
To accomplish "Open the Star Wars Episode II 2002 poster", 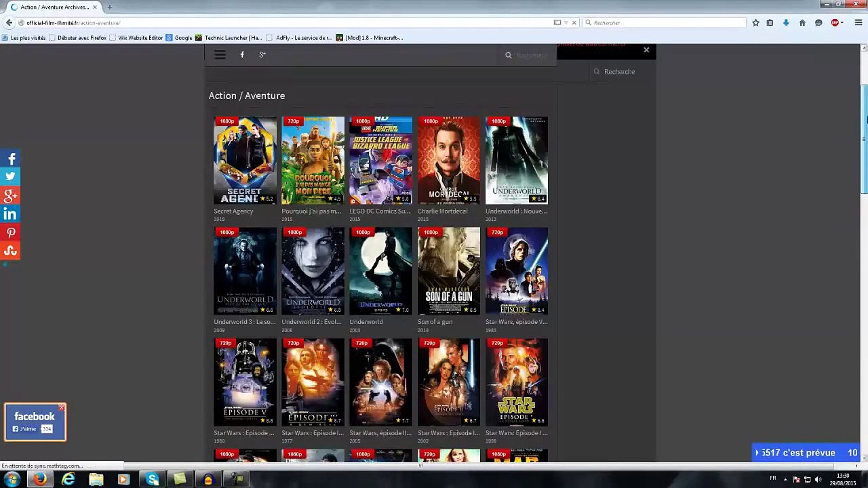I will coord(448,382).
